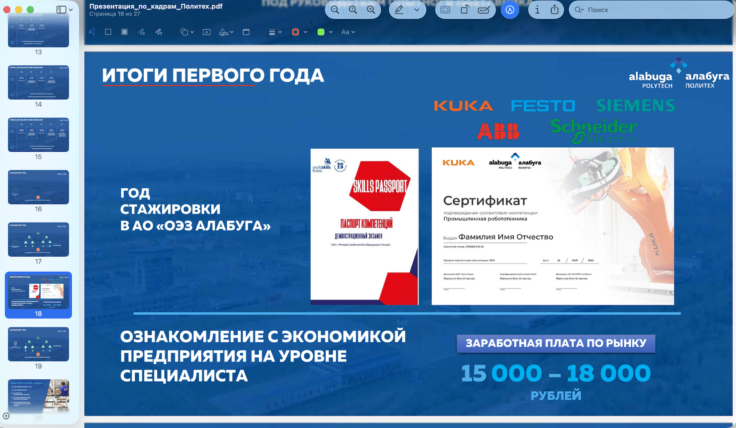Open the line thickness style menu

click(275, 32)
